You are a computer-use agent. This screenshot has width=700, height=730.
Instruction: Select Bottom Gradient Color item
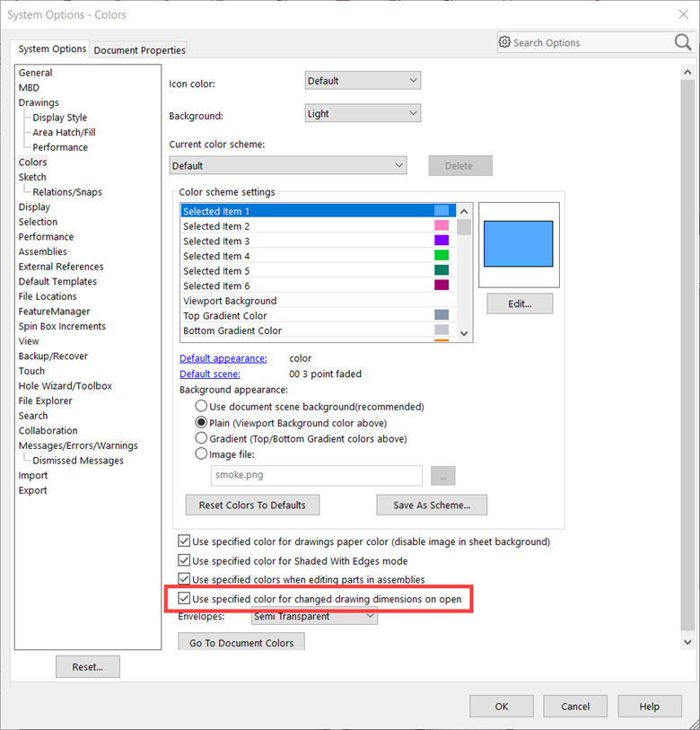click(x=319, y=330)
